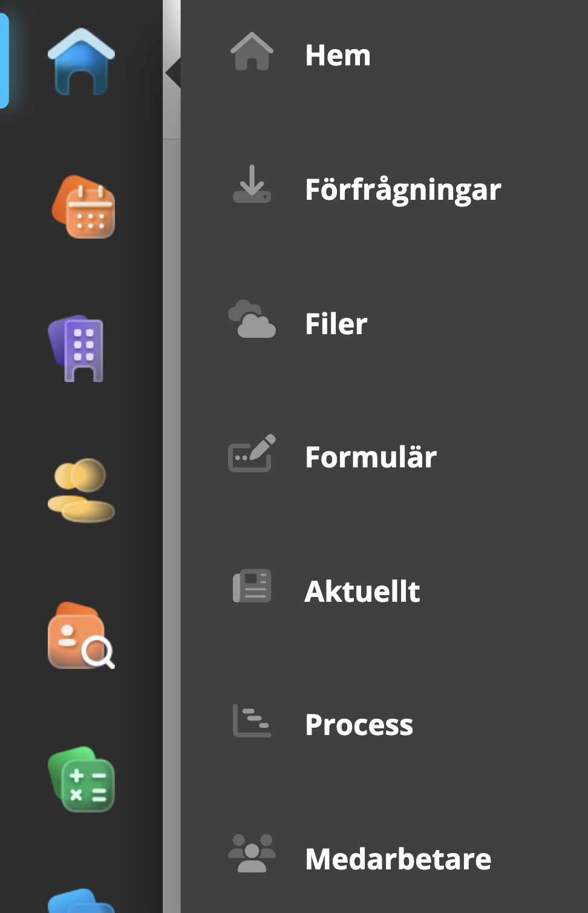The image size is (588, 913).
Task: Open the Process menu entry
Action: click(359, 725)
